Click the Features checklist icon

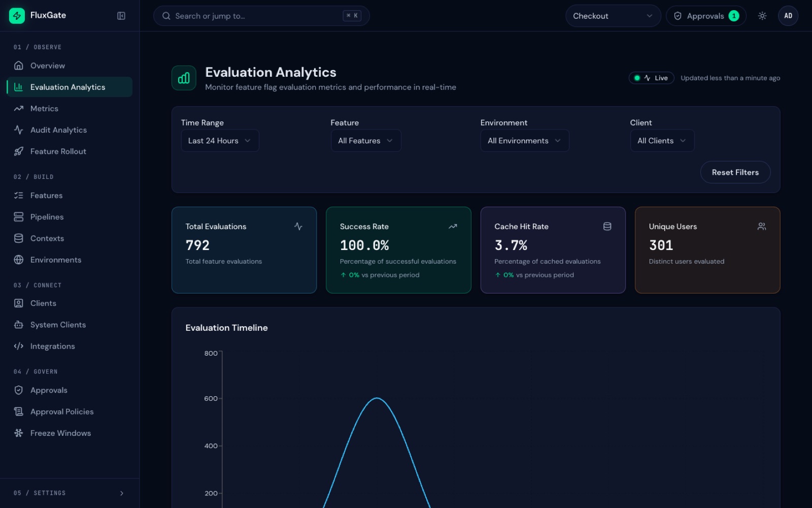19,196
